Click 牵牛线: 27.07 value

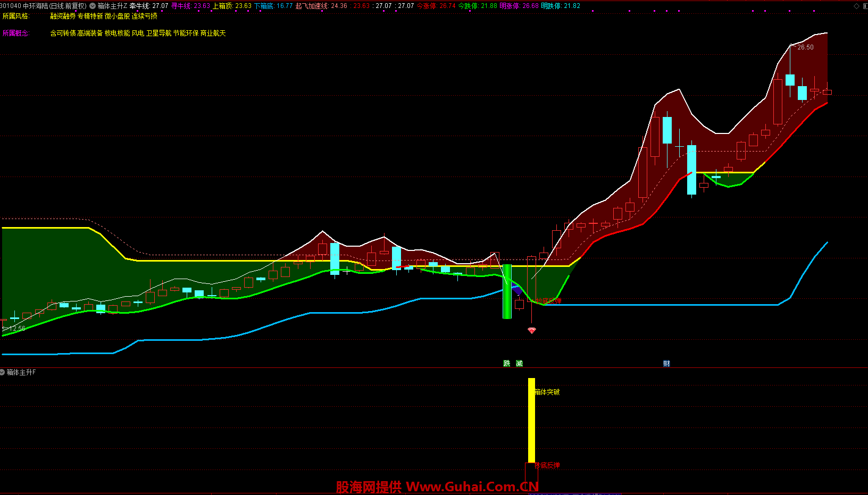149,6
